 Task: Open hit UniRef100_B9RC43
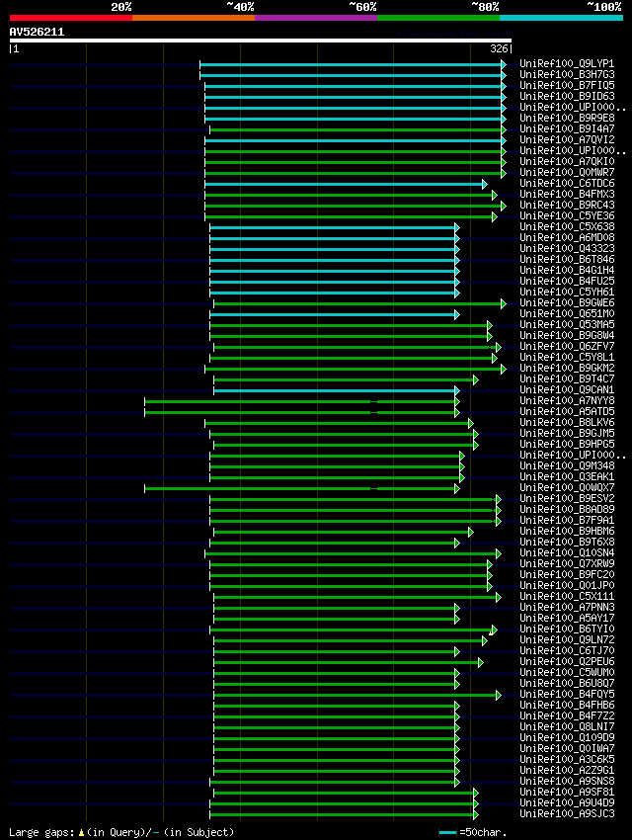pos(567,205)
